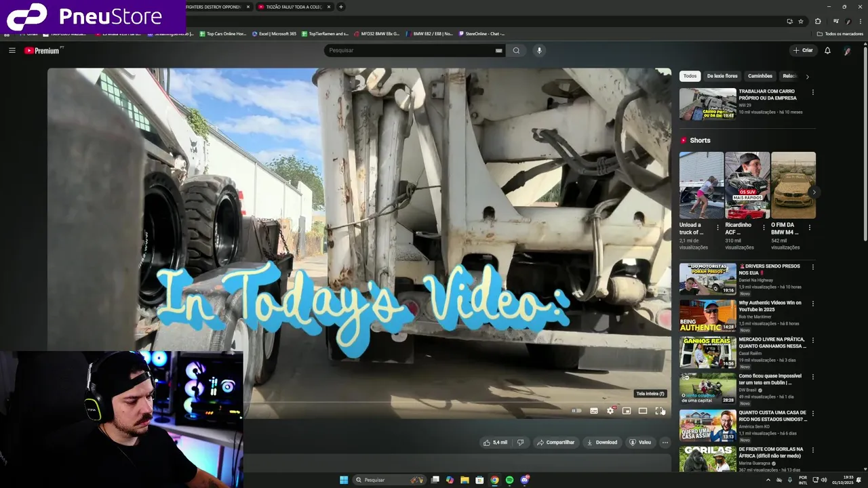Open TRABALHAR COM CARRO PRÓPRIO video thumbnail
The width and height of the screenshot is (868, 488).
point(708,104)
